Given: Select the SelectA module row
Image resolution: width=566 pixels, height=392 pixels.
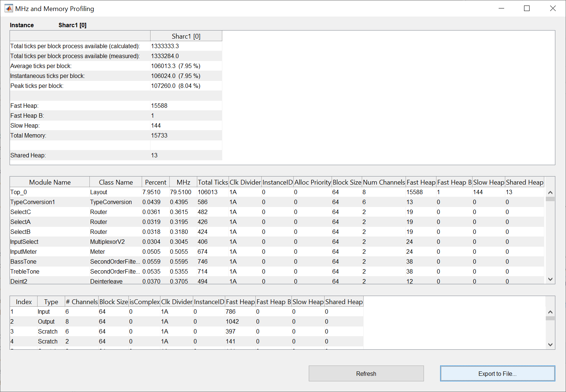Looking at the screenshot, I should tap(277, 222).
